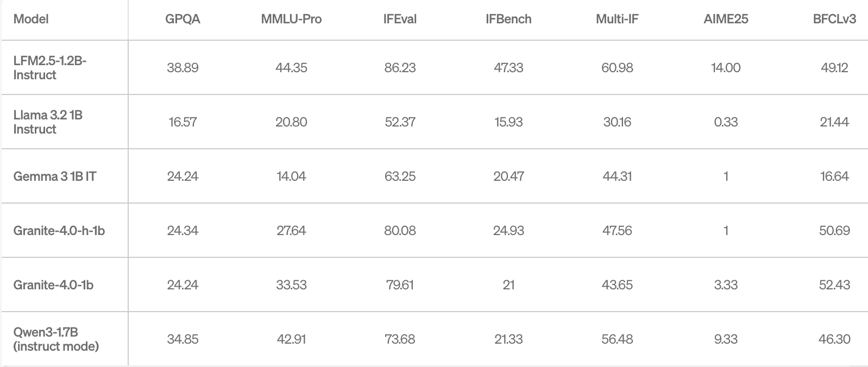
Task: Click the Qwen3-1.7B (instruct mode) row label
Action: point(56,339)
